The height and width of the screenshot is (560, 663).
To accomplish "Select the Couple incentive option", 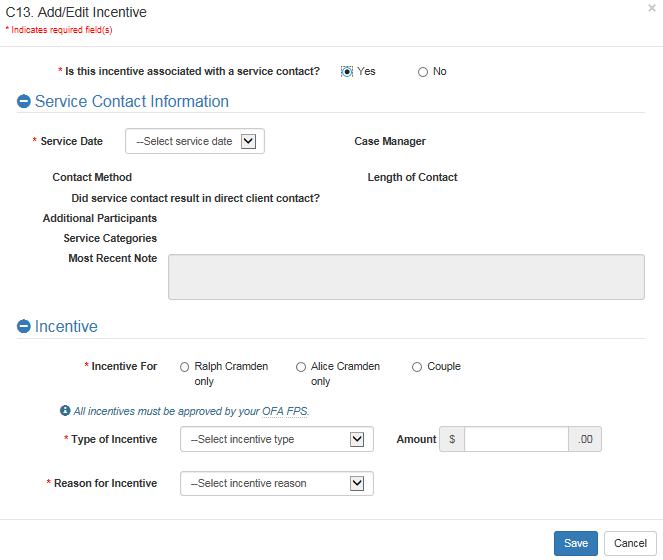I will [x=417, y=367].
